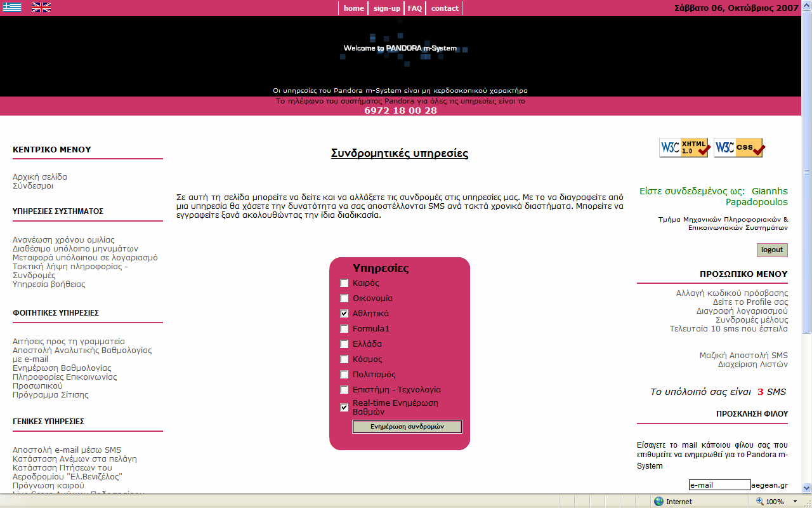Open Πρόγραμμα Σίτισης link
The height and width of the screenshot is (508, 812).
[x=51, y=395]
